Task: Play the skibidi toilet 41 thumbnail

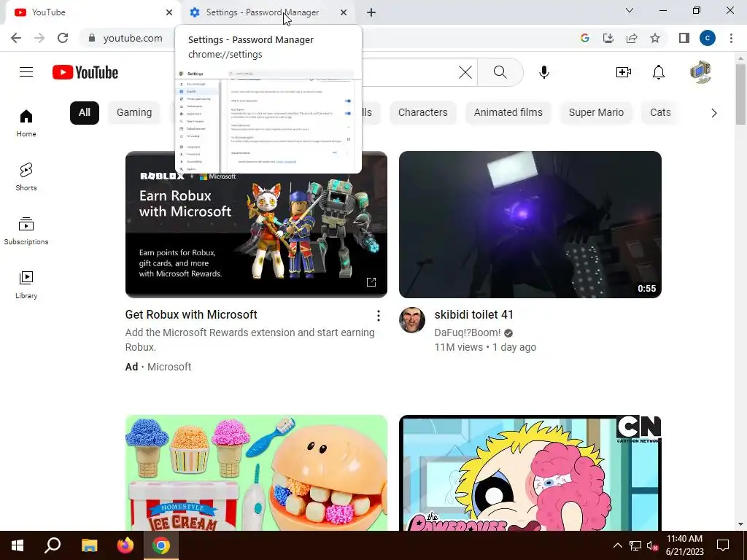Action: [530, 225]
